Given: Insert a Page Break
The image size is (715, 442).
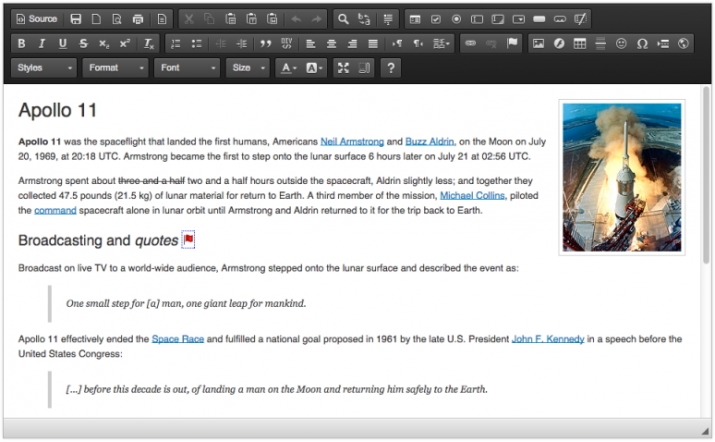Looking at the screenshot, I should pos(663,44).
